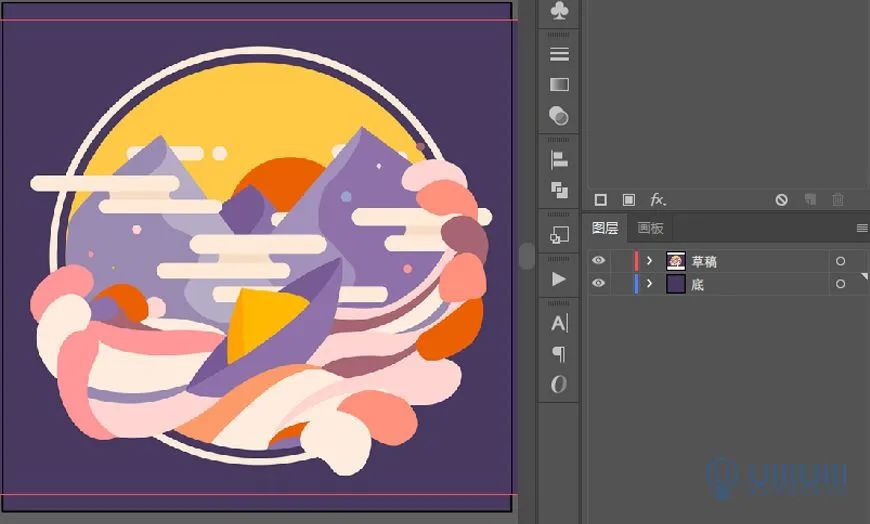Expand the 草稿 layer contents

[649, 261]
